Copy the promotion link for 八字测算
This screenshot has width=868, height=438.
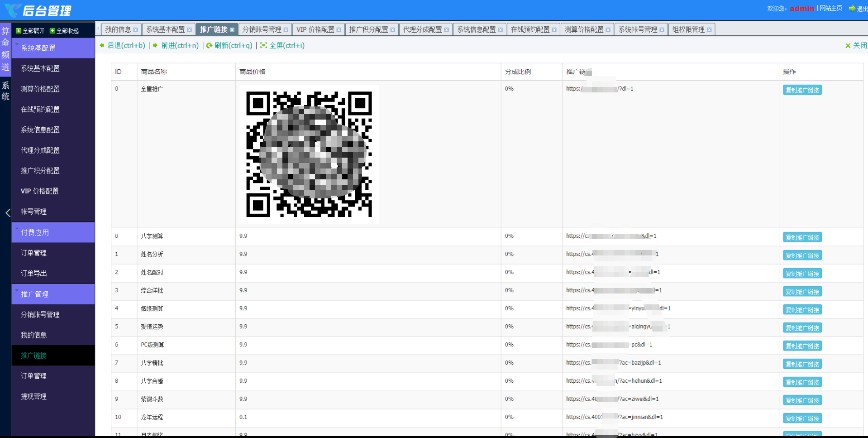point(802,237)
